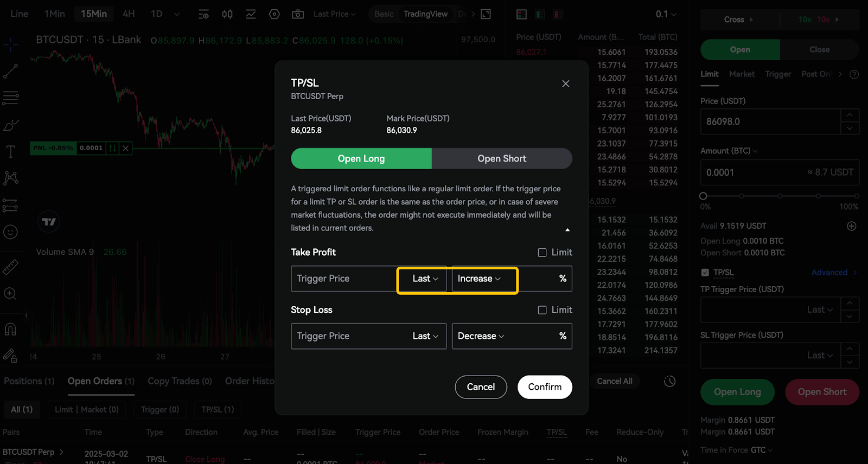Show buy-only order book view
This screenshot has width=868, height=464.
540,14
